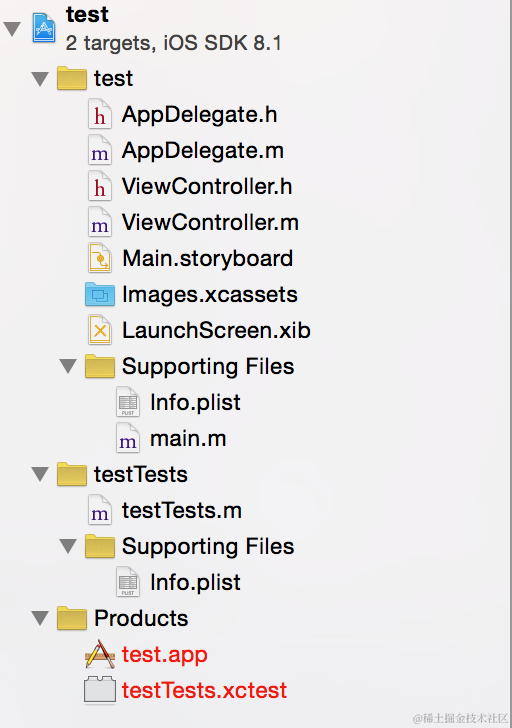Collapse the testTests group disclosure triangle
The width and height of the screenshot is (512, 728).
(40, 474)
